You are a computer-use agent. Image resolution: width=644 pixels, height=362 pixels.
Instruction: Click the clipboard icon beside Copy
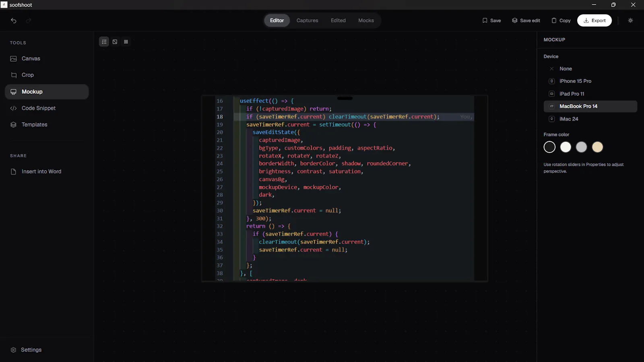(x=554, y=21)
